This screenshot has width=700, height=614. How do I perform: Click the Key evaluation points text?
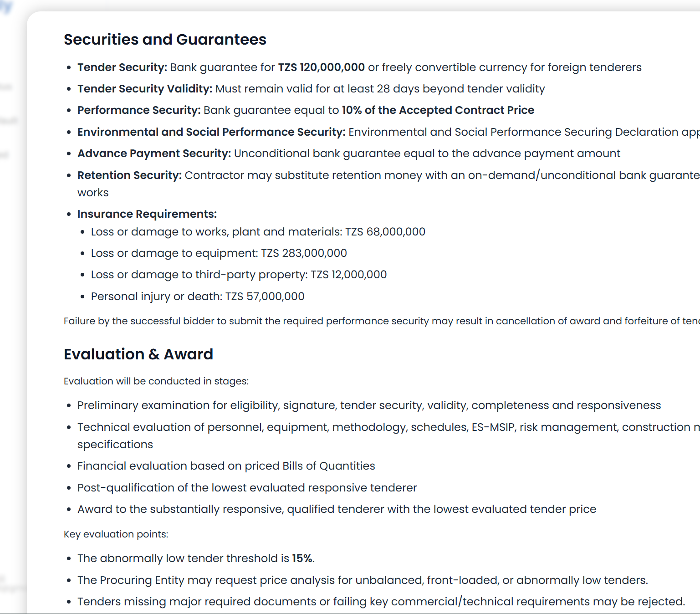coord(116,534)
